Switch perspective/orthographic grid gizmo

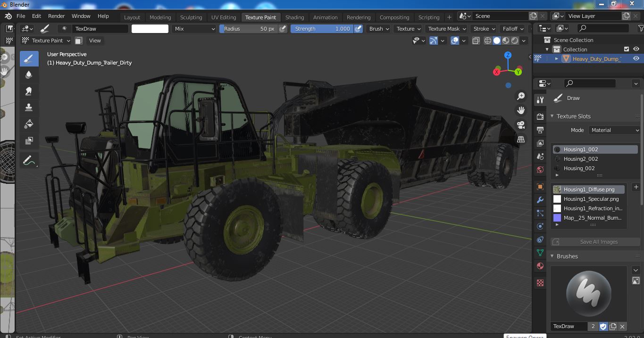(x=521, y=140)
